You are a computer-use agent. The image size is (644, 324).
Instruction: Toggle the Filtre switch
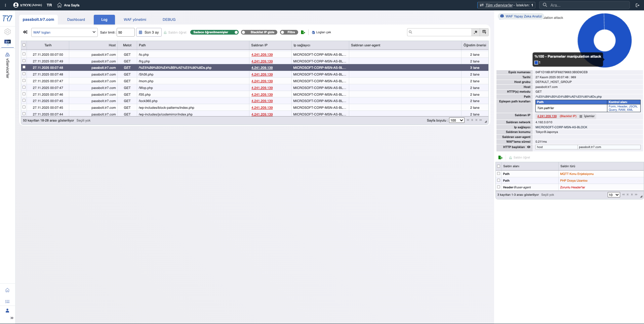click(x=289, y=32)
